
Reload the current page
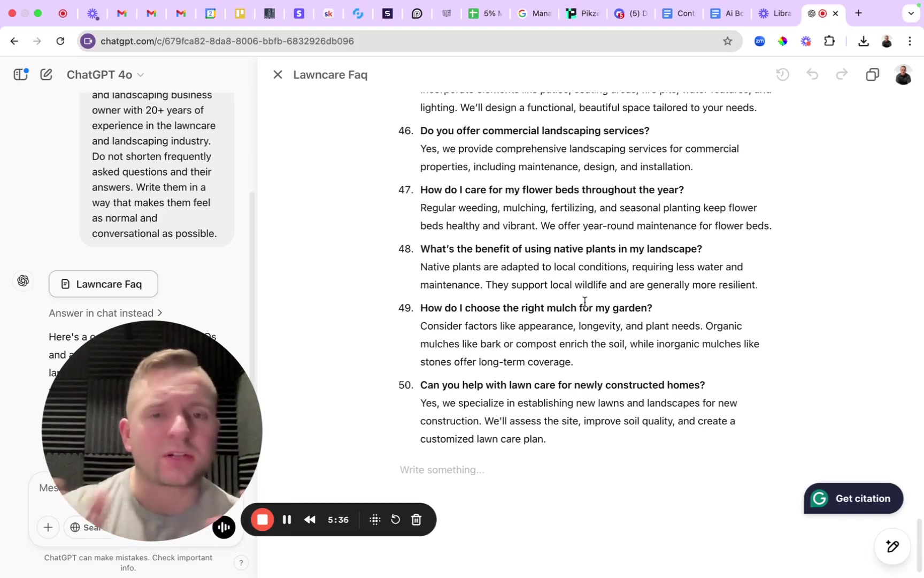(x=60, y=41)
